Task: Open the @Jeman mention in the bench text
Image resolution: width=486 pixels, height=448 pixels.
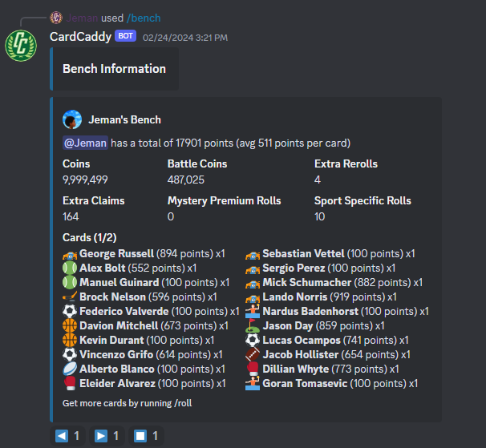Action: (85, 143)
